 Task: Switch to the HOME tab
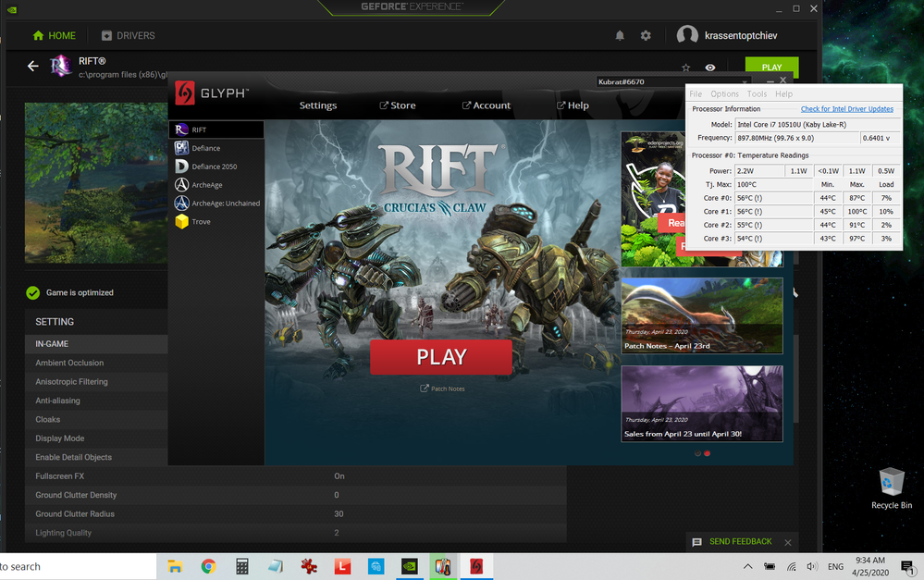tap(55, 35)
